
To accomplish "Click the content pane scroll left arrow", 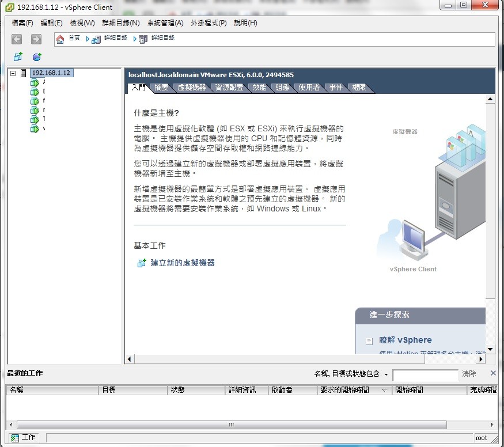I will (x=129, y=359).
